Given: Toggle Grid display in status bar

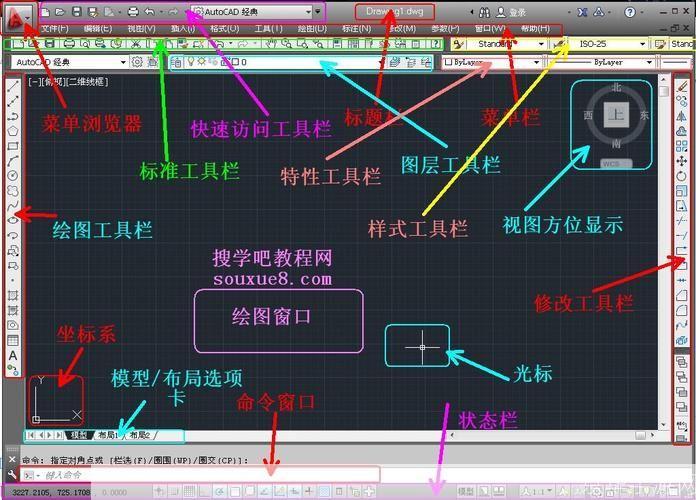Looking at the screenshot, I should coord(190,492).
